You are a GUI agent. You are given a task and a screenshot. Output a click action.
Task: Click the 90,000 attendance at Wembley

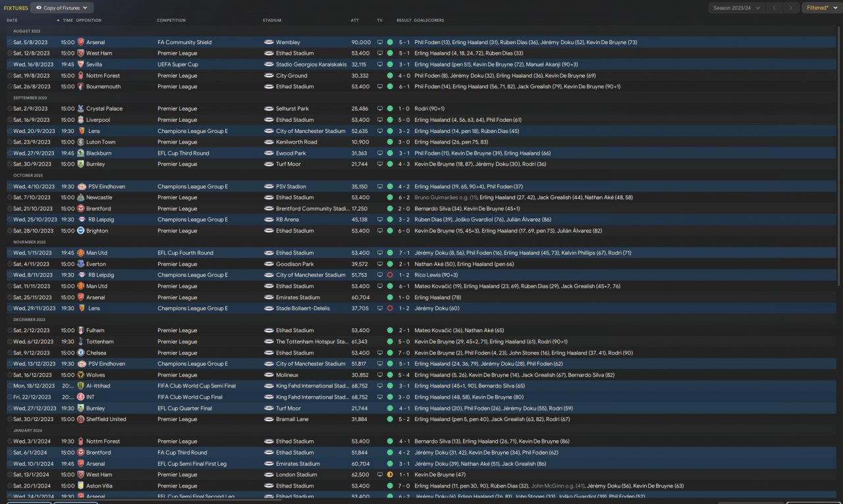(360, 42)
